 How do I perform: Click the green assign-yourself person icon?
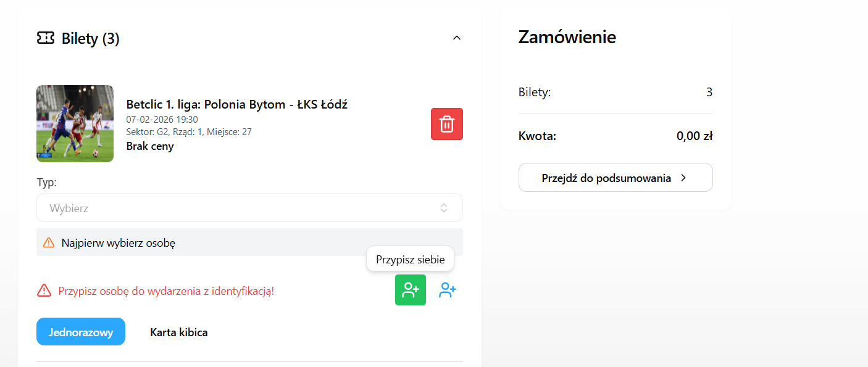coord(410,290)
